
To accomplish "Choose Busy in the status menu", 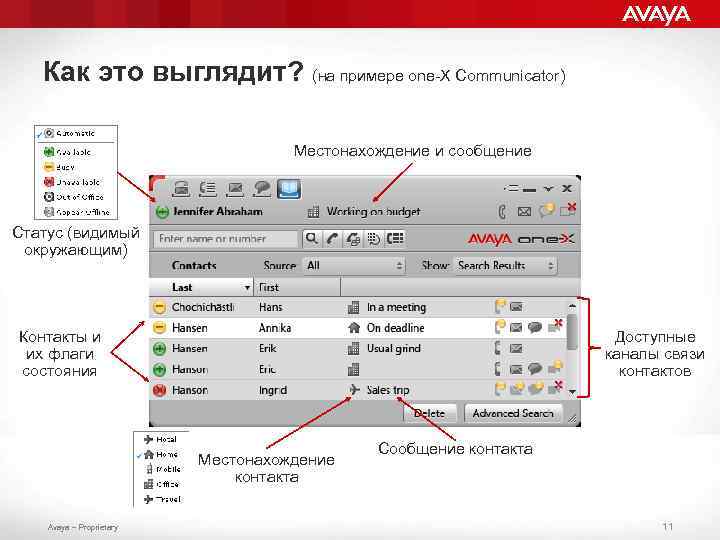I will (59, 167).
